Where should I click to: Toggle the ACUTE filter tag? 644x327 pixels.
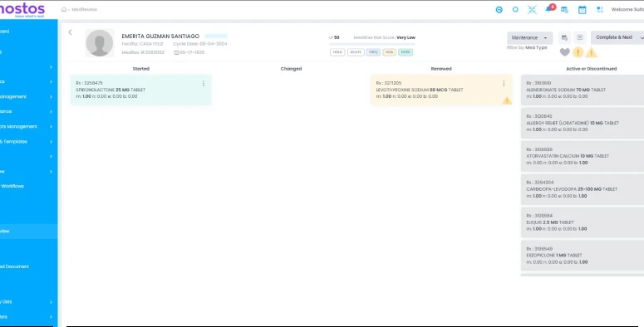(356, 52)
